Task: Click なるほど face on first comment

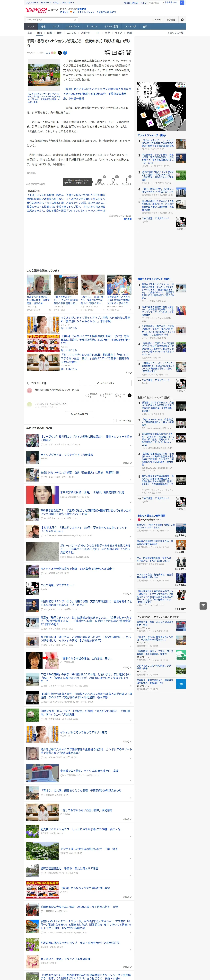Action: [102, 395]
